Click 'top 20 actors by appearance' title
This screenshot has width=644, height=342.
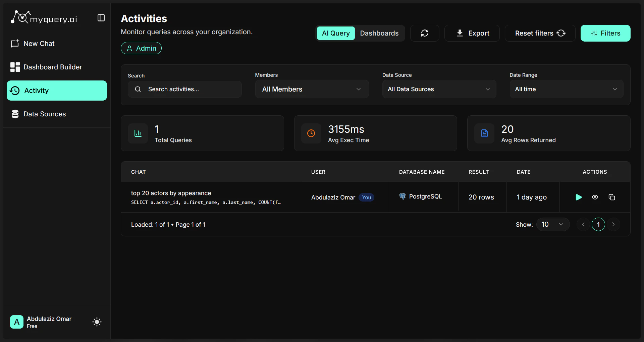(171, 193)
